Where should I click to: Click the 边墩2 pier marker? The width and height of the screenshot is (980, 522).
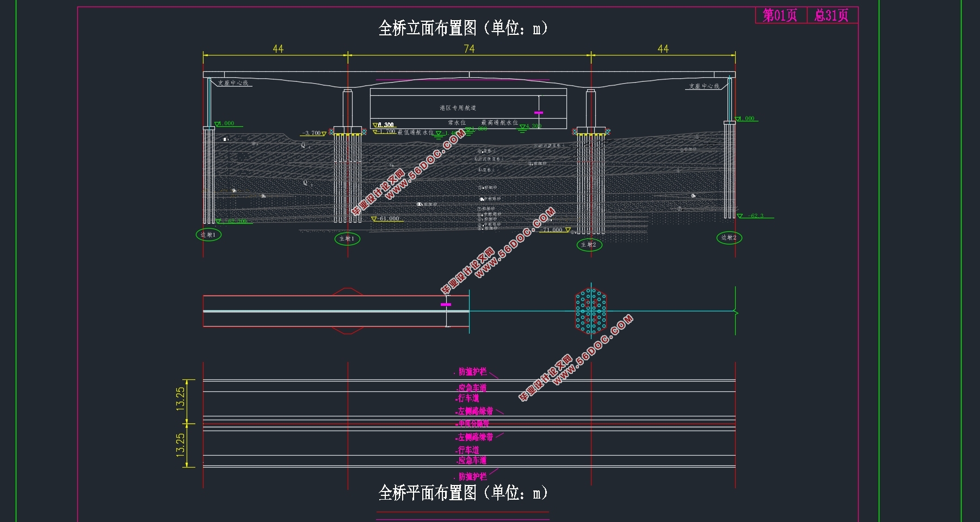click(729, 237)
